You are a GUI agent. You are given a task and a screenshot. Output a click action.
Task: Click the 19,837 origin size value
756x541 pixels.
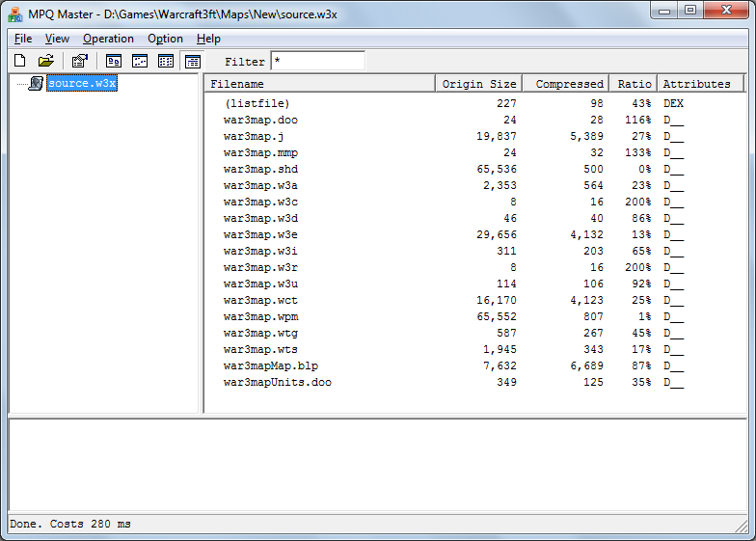pyautogui.click(x=496, y=136)
